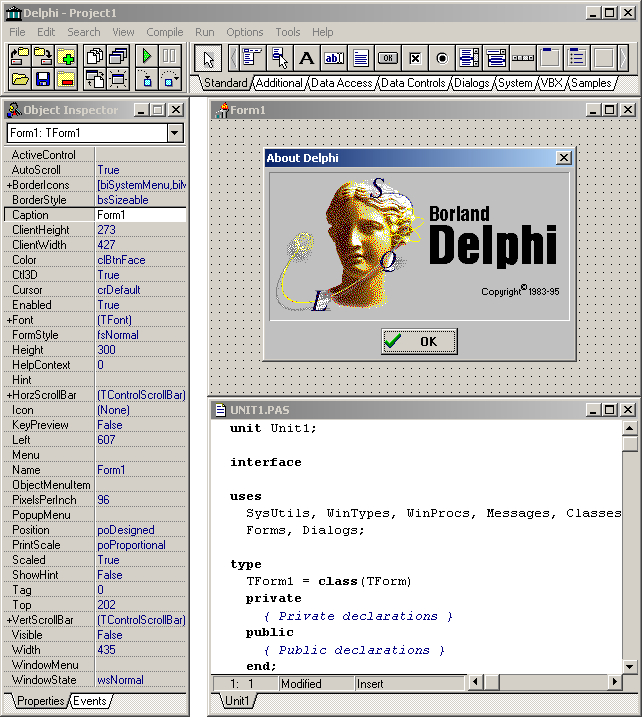The width and height of the screenshot is (642, 717).
Task: Select the pointer tool in component palette
Action: tap(208, 59)
